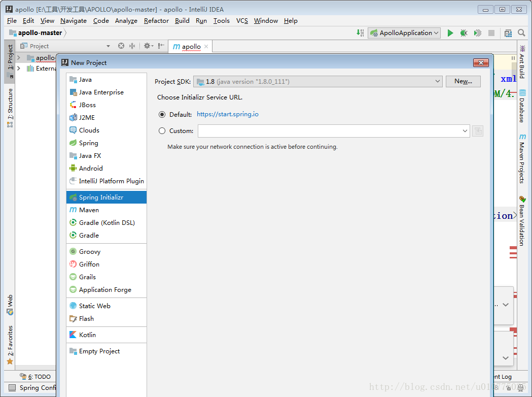Open Project panel settings gear icon
This screenshot has height=397, width=532.
point(148,46)
